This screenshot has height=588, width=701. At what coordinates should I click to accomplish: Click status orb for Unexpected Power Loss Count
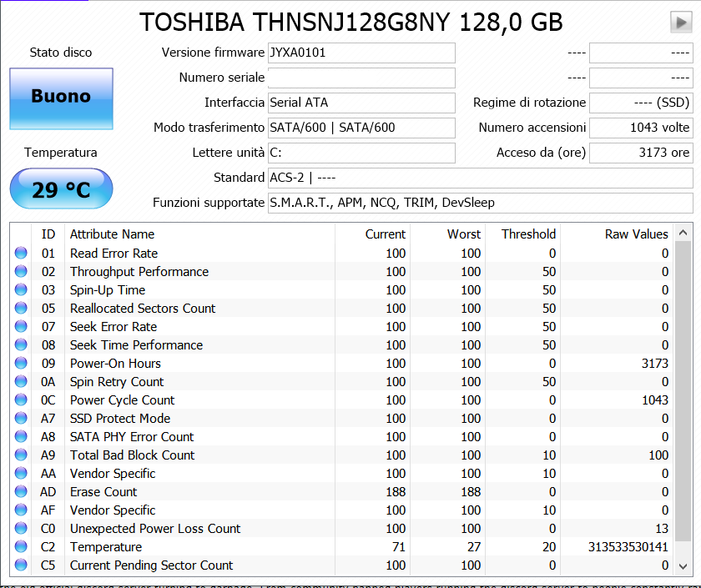pos(21,528)
